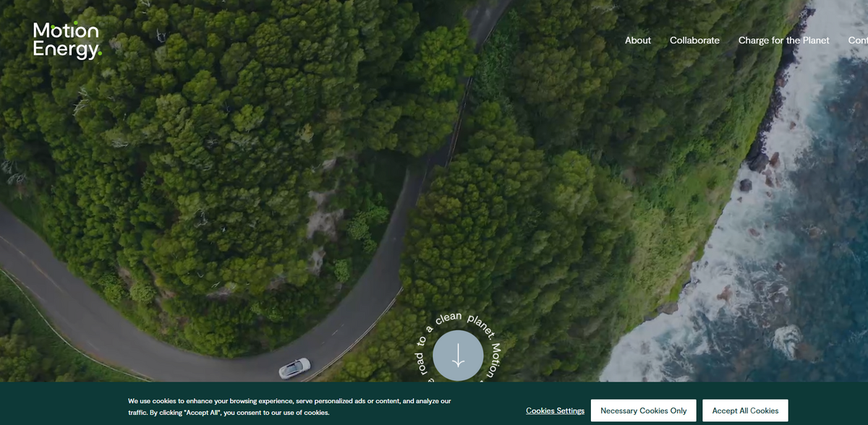Image resolution: width=868 pixels, height=425 pixels.
Task: Choose Necessary Cookies Only
Action: (643, 411)
